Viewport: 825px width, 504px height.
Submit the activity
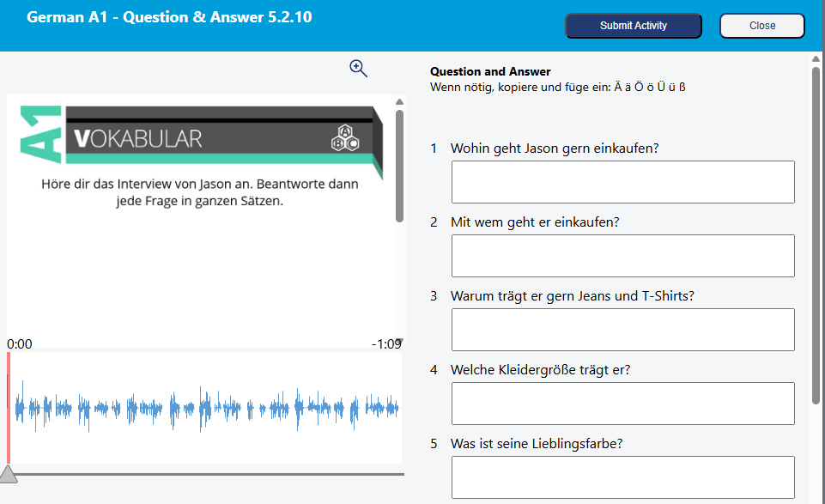click(x=633, y=26)
